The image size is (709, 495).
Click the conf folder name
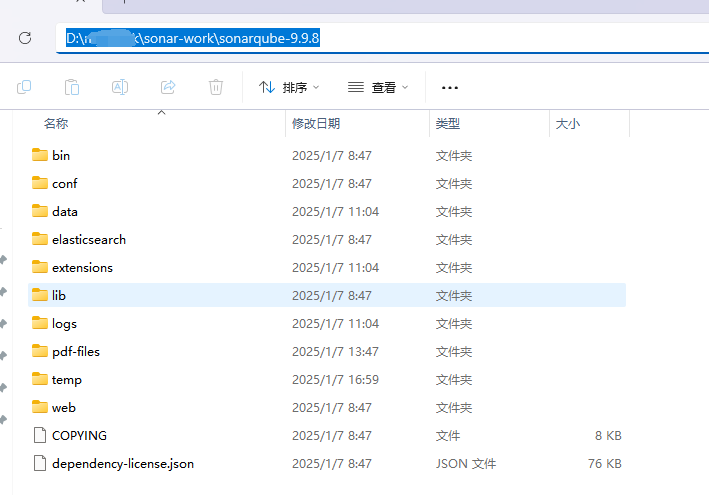(64, 184)
